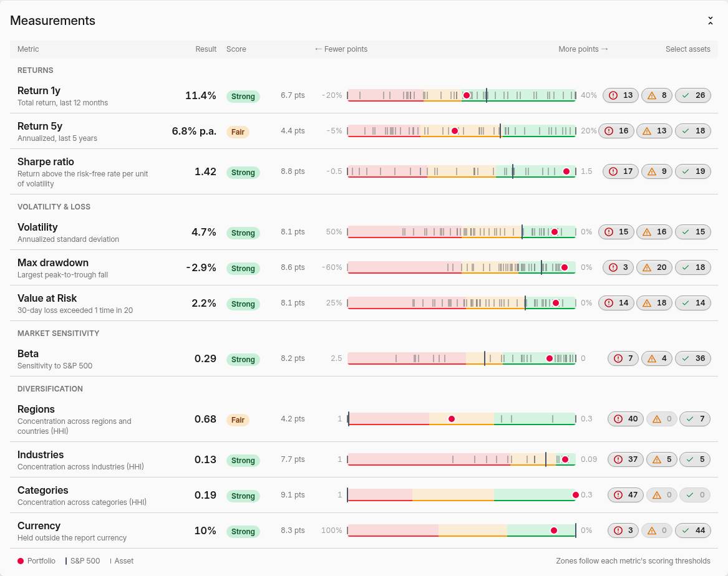Click Currency red alert chip 3
This screenshot has height=576, width=728.
click(623, 530)
